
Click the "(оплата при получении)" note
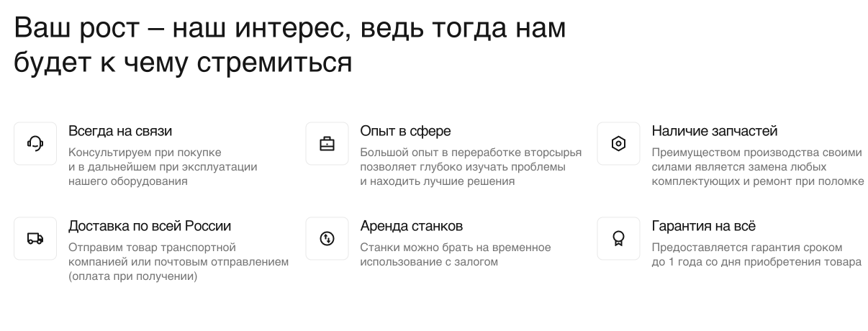coord(133,276)
